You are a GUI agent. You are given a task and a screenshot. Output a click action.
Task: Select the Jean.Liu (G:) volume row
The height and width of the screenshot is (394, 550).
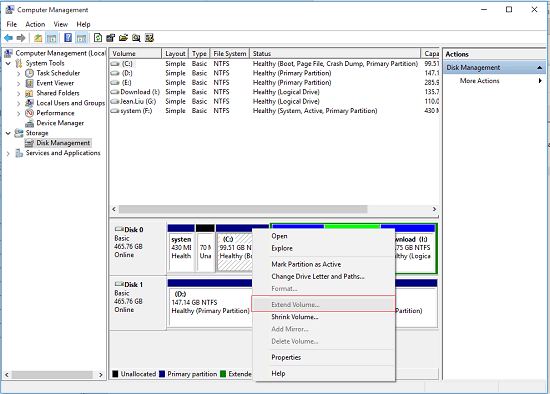274,101
